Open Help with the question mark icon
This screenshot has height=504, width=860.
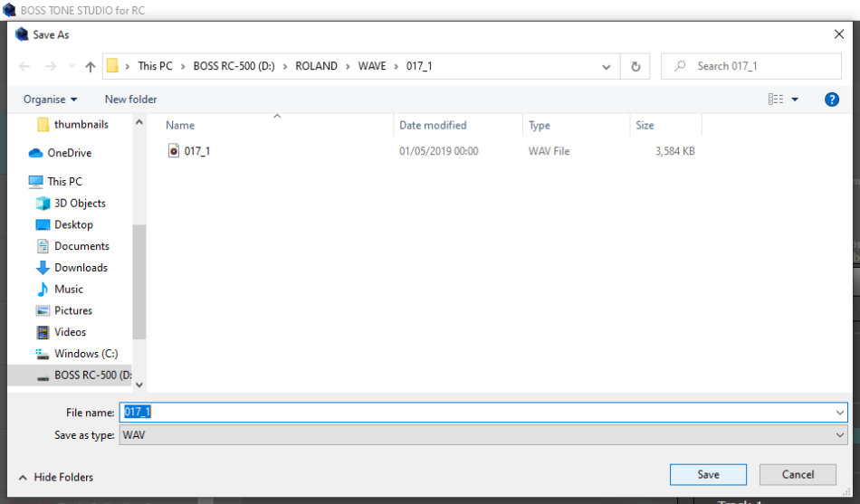[831, 100]
